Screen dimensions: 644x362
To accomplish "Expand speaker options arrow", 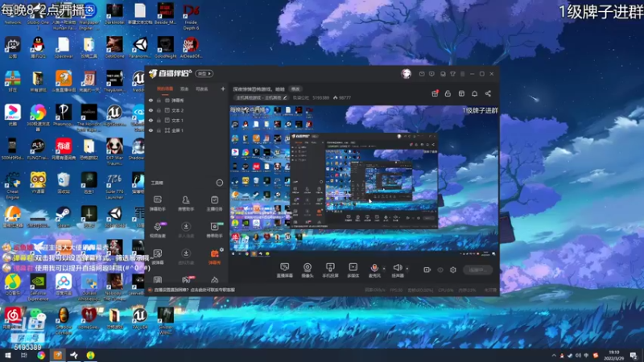I will tap(407, 269).
